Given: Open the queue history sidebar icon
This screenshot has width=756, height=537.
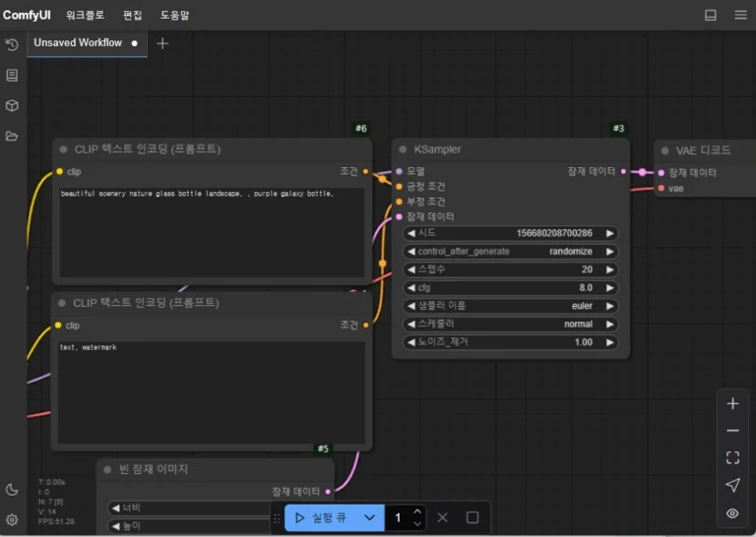Looking at the screenshot, I should 12,45.
